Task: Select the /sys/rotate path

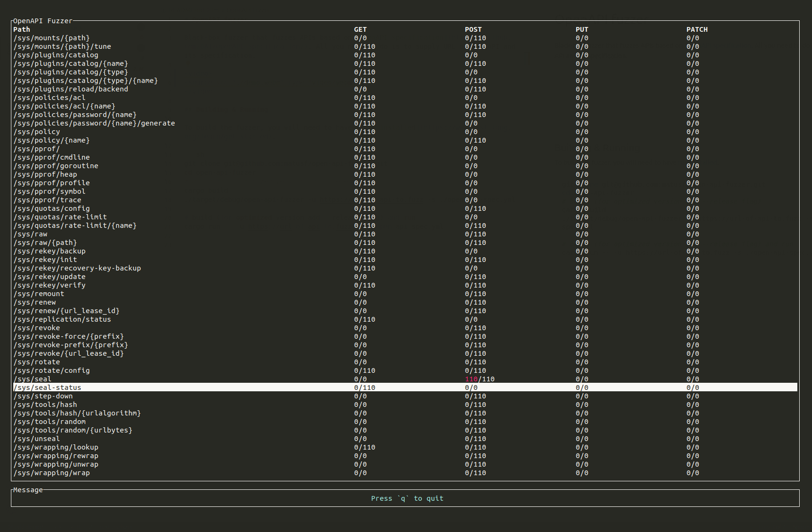Action: pyautogui.click(x=36, y=362)
